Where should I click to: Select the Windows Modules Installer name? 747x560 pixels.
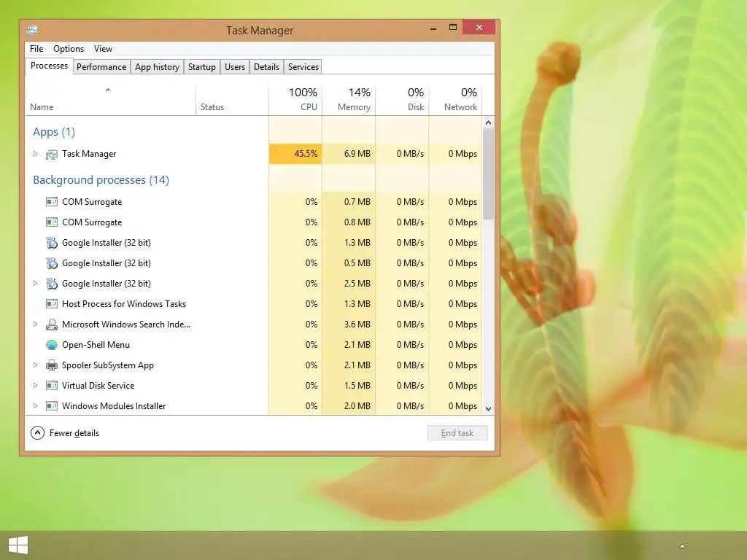[x=114, y=406]
